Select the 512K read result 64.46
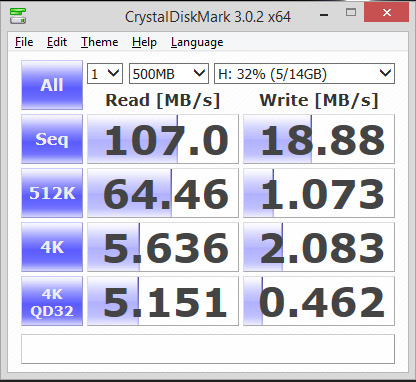The width and height of the screenshot is (416, 382). coord(163,193)
